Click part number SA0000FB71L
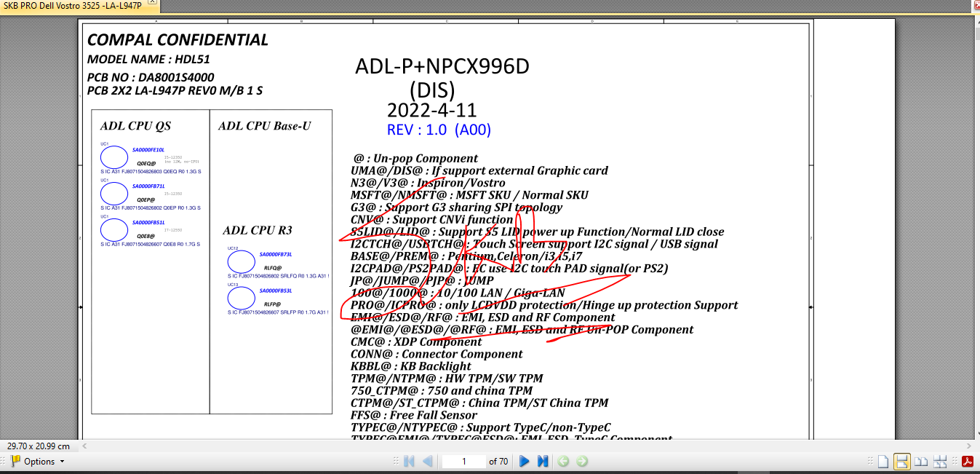The height and width of the screenshot is (474, 980). tap(148, 186)
